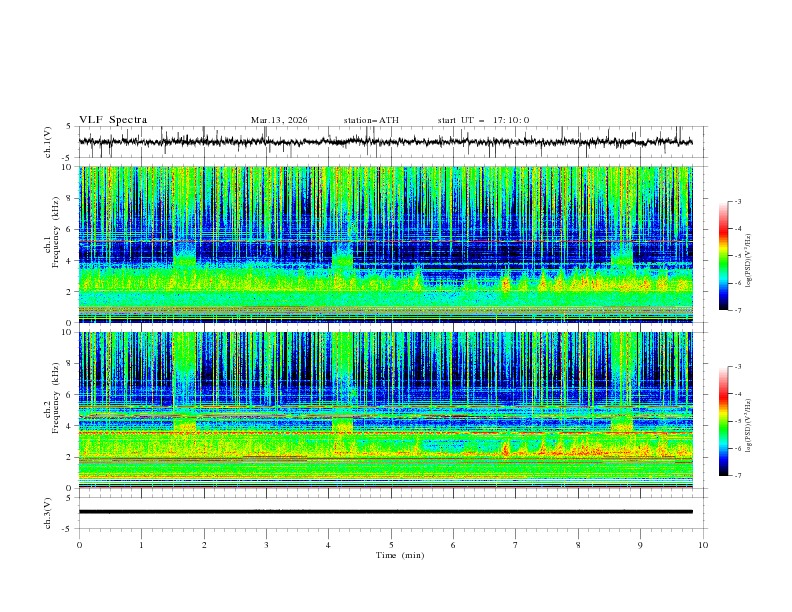Click the ch.3 flat black waveform band

click(385, 512)
